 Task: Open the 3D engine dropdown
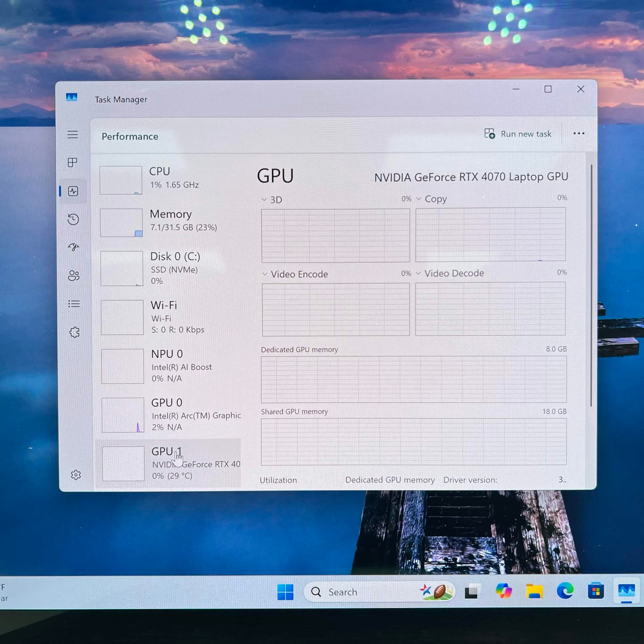[272, 200]
